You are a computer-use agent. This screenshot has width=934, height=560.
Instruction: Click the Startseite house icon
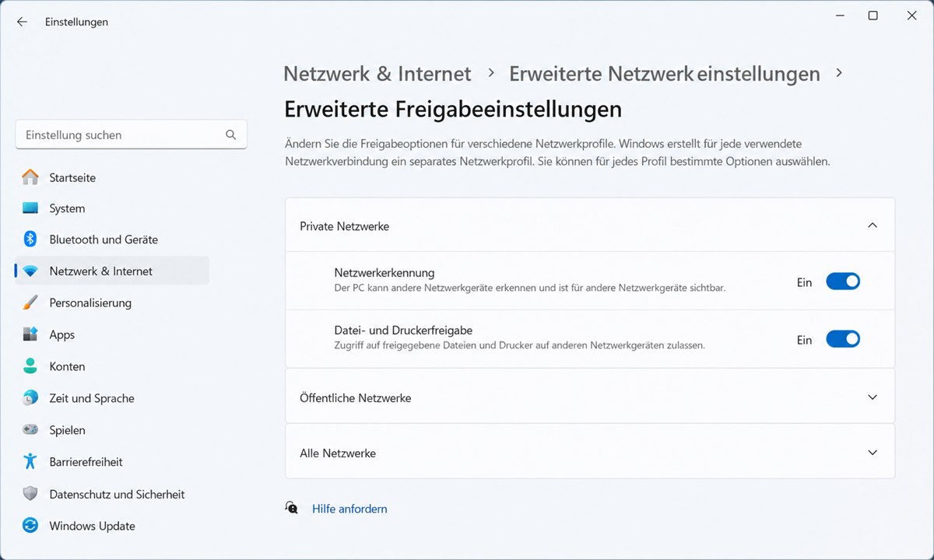click(30, 177)
